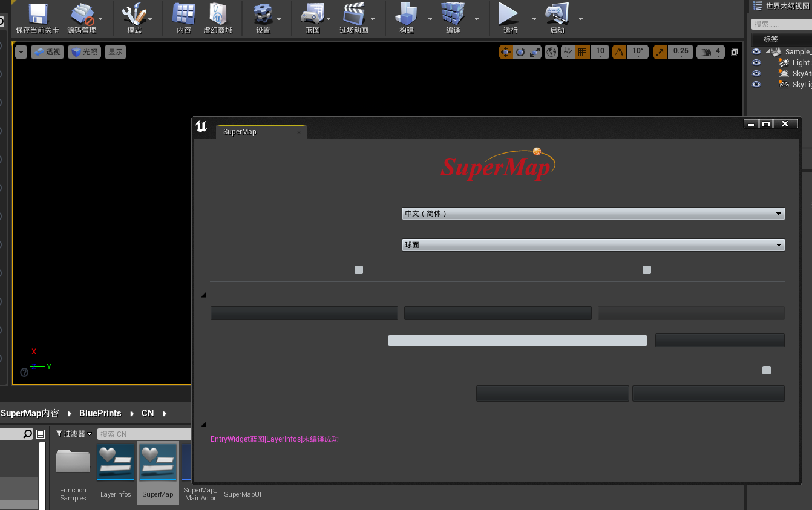Collapse the lower log section triangle
This screenshot has height=510, width=812.
[x=203, y=425]
